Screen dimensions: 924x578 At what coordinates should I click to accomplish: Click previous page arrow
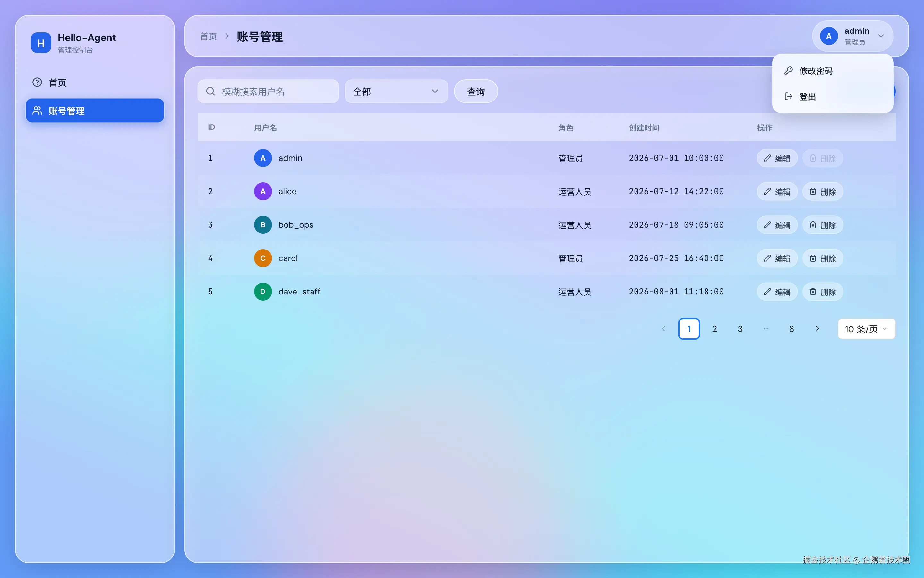tap(663, 329)
